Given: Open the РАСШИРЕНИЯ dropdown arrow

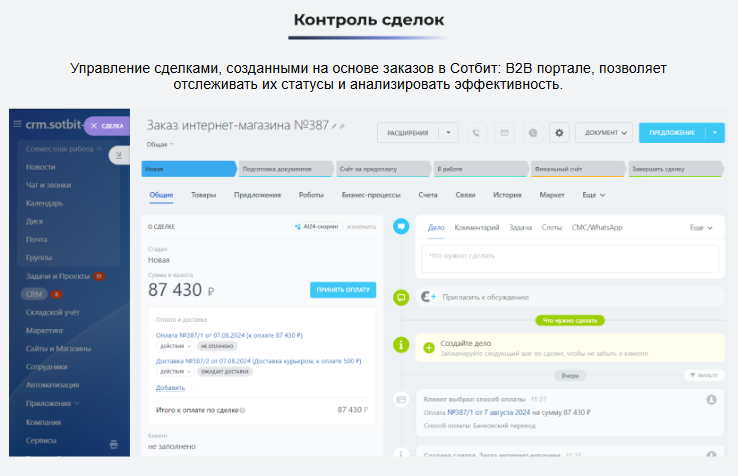Looking at the screenshot, I should (449, 132).
